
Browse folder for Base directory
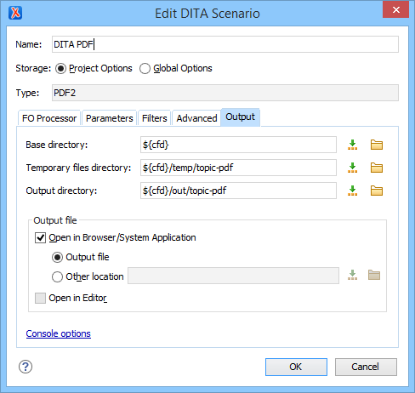[x=377, y=145]
